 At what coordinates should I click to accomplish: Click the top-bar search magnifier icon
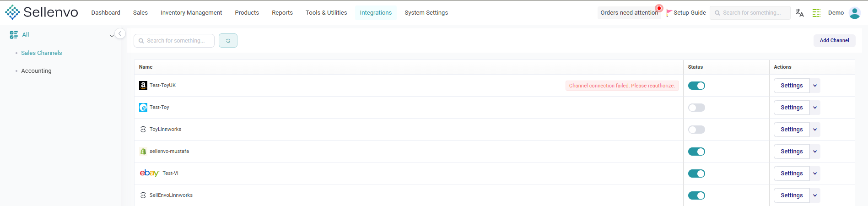point(717,13)
